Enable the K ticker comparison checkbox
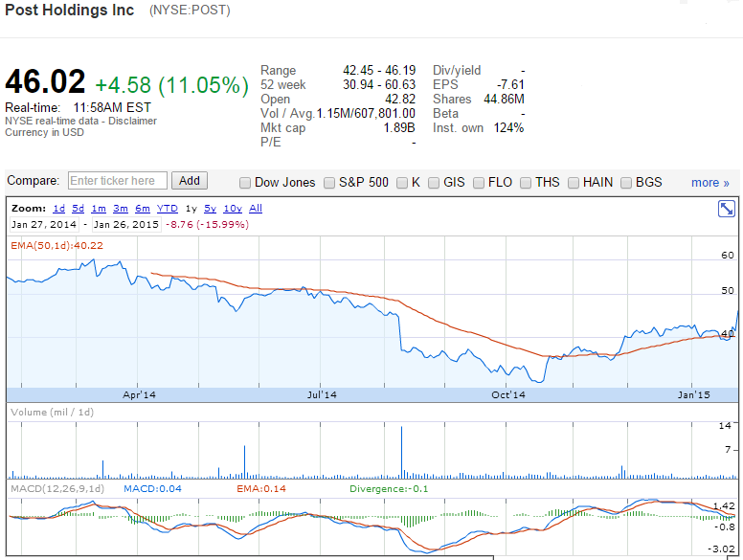 (x=402, y=183)
